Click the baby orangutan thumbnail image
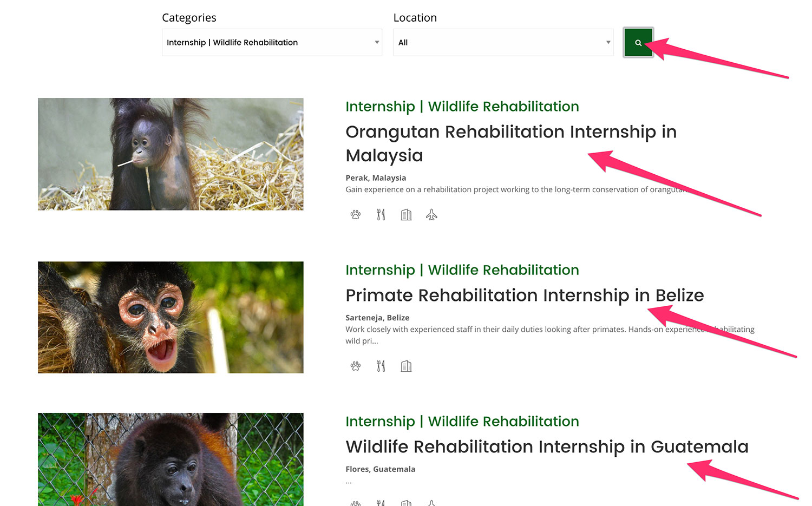This screenshot has height=506, width=812. coord(171,154)
